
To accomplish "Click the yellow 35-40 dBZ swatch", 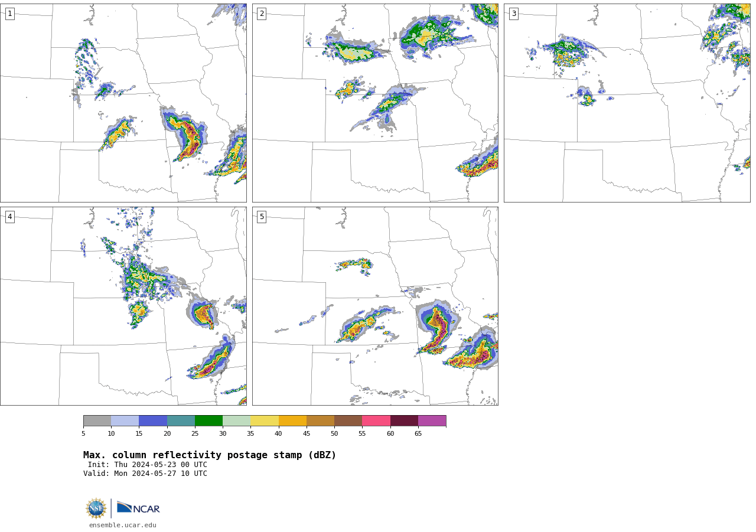I will pyautogui.click(x=265, y=421).
